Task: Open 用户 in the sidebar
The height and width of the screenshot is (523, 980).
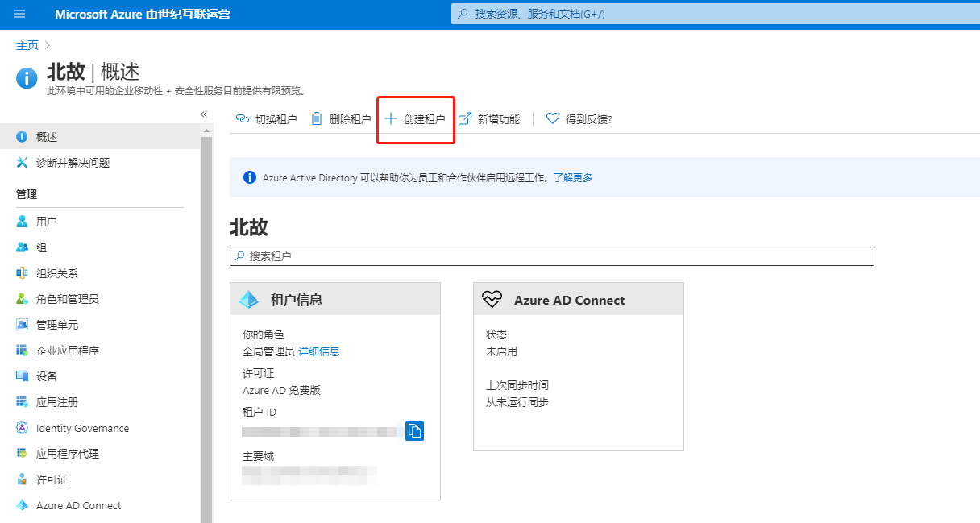Action: (47, 222)
